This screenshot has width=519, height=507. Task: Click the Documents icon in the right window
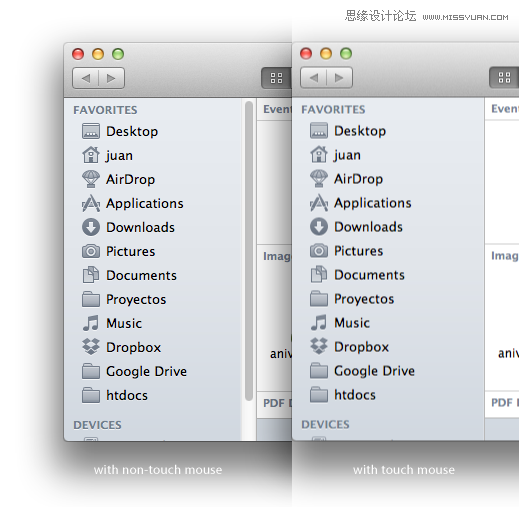(319, 274)
